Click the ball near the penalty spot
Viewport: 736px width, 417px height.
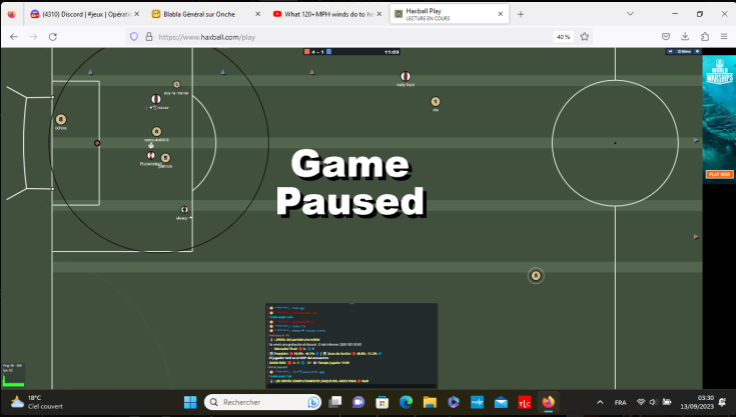97,143
